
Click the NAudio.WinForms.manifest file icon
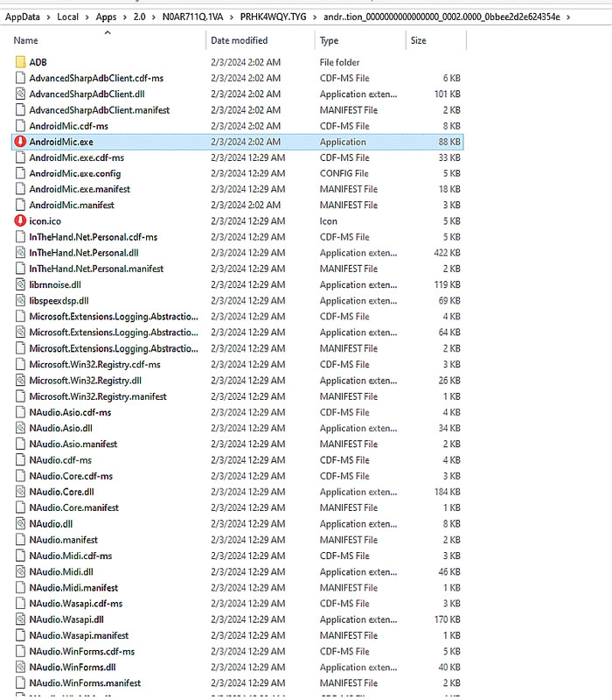point(20,682)
